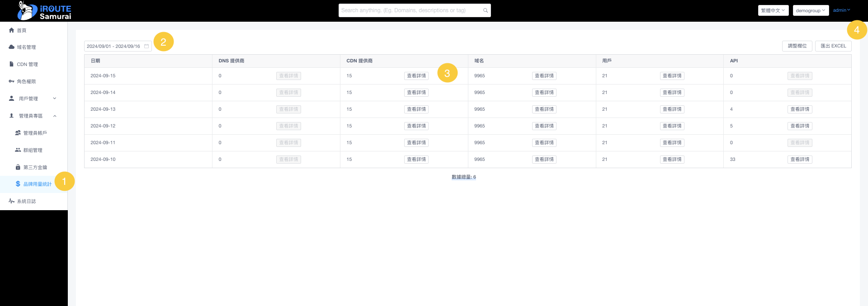Click the search anything input field

click(409, 10)
